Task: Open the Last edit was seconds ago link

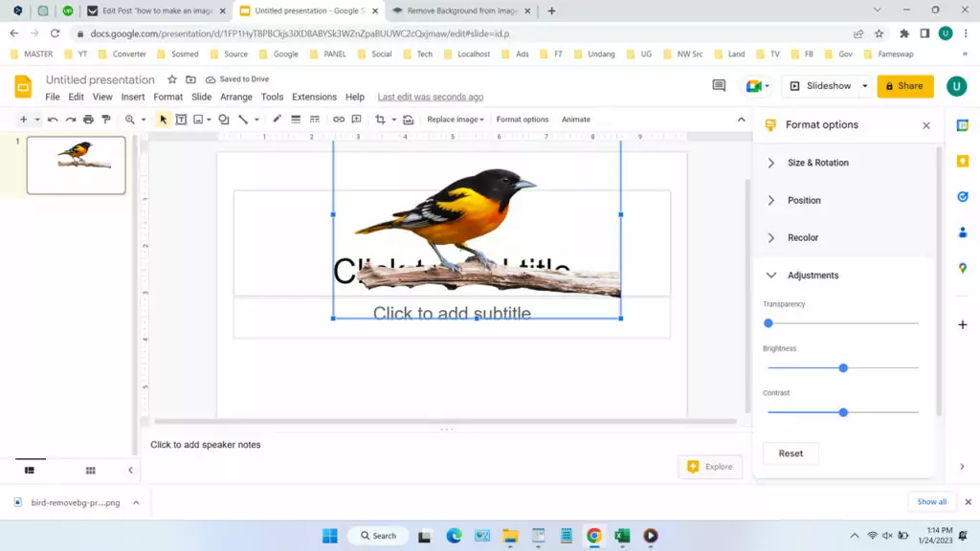Action: coord(430,97)
